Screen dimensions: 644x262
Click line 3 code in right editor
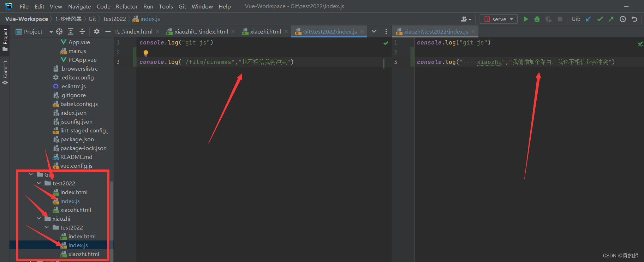[x=516, y=62]
